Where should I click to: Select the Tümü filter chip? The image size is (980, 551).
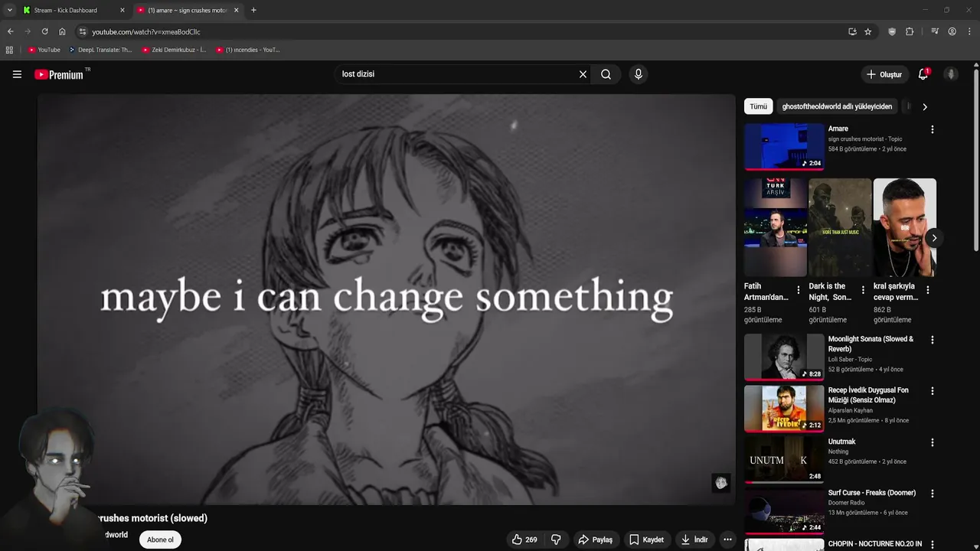pyautogui.click(x=758, y=106)
